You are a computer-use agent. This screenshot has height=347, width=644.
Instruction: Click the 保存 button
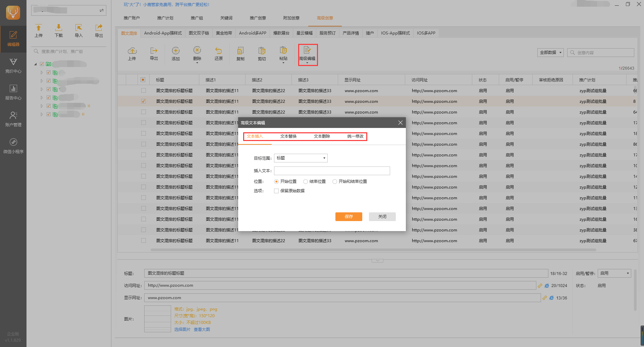[349, 217]
